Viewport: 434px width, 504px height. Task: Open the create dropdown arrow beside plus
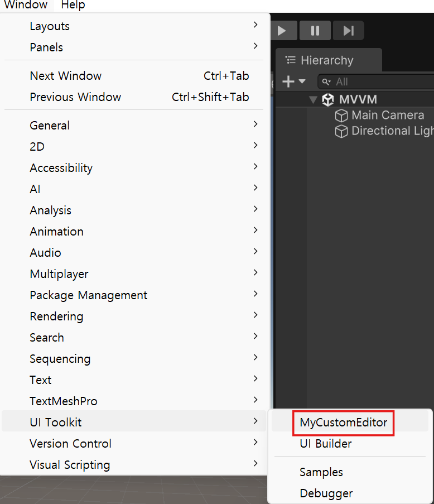point(302,81)
